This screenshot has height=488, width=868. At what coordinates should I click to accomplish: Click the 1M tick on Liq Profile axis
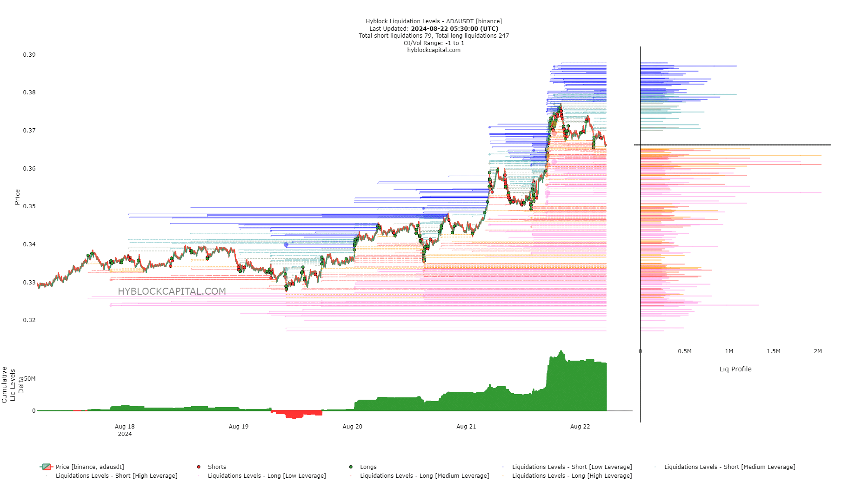(729, 351)
